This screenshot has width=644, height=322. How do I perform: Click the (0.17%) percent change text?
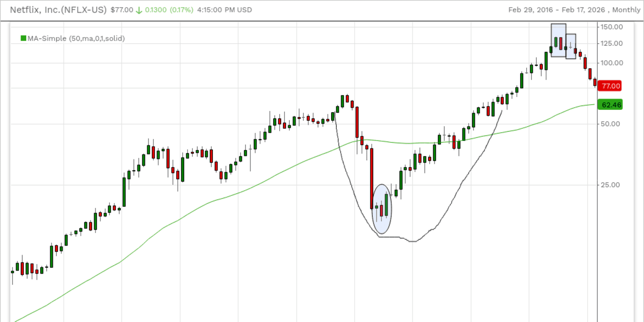click(182, 10)
